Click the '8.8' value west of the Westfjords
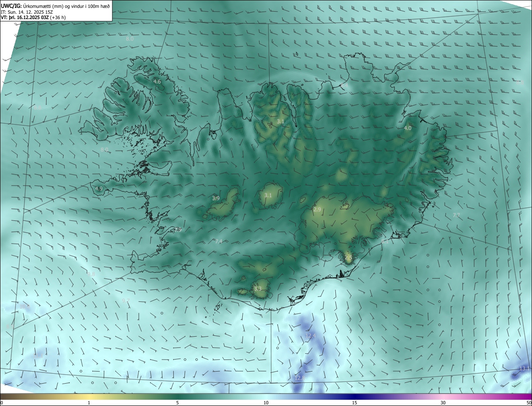Screen dimensions: 532x406 tap(37, 108)
